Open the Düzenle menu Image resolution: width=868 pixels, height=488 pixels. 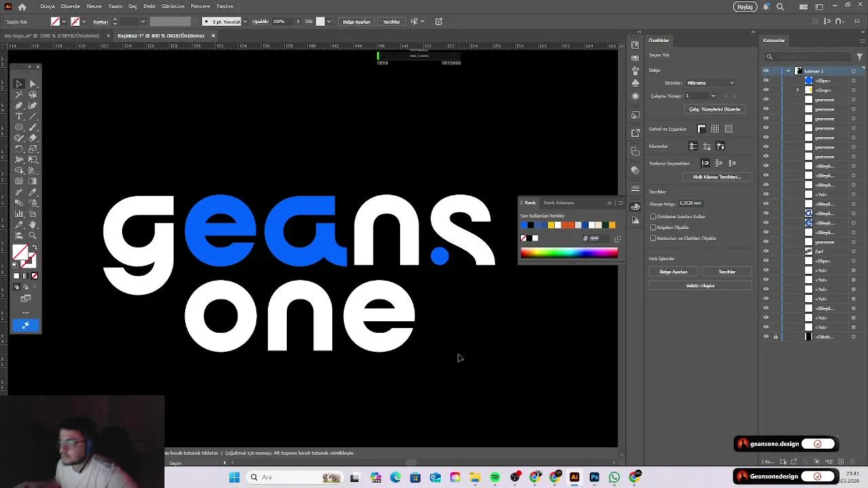pos(71,6)
